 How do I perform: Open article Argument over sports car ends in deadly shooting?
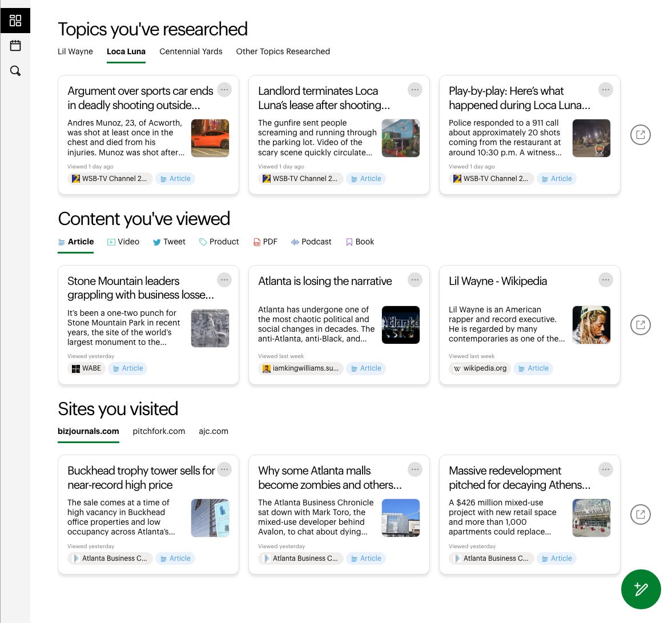click(x=140, y=98)
